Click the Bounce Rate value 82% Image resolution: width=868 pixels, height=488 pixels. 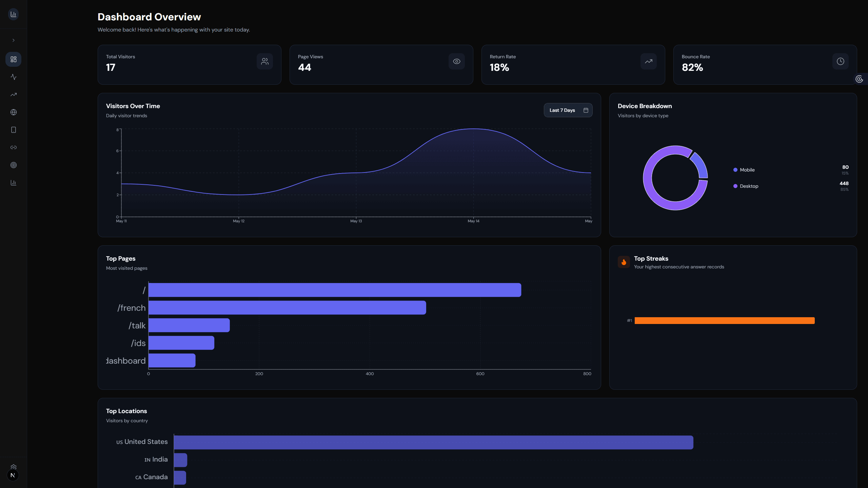coord(692,67)
